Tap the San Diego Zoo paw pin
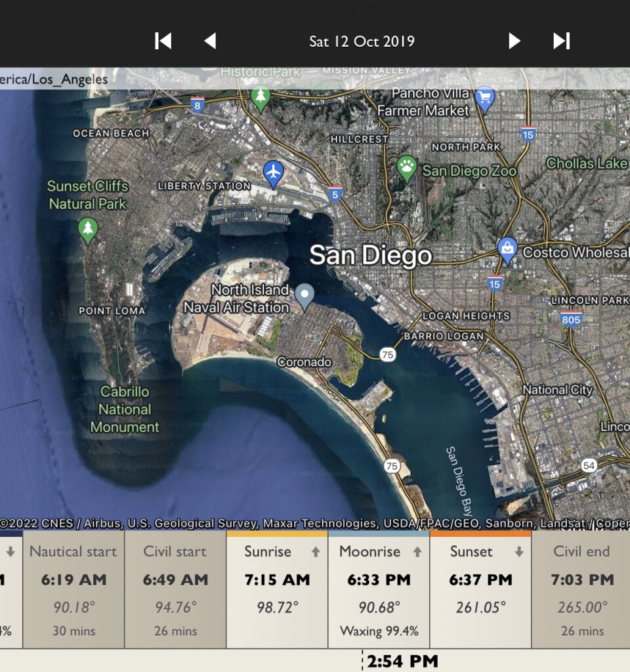630x672 pixels. click(407, 168)
